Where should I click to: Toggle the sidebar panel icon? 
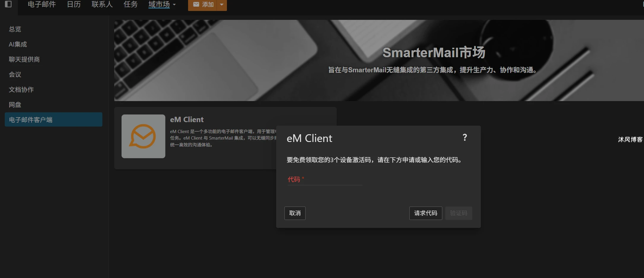tap(8, 4)
